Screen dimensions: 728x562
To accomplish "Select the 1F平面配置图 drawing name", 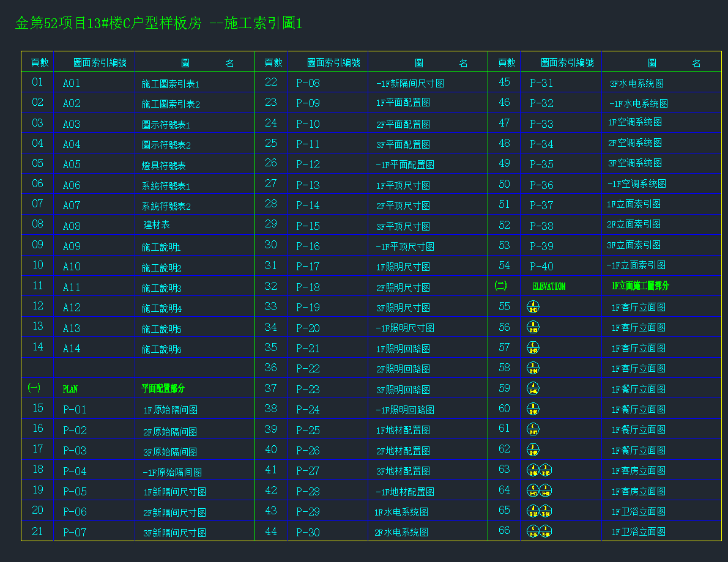I will point(403,103).
